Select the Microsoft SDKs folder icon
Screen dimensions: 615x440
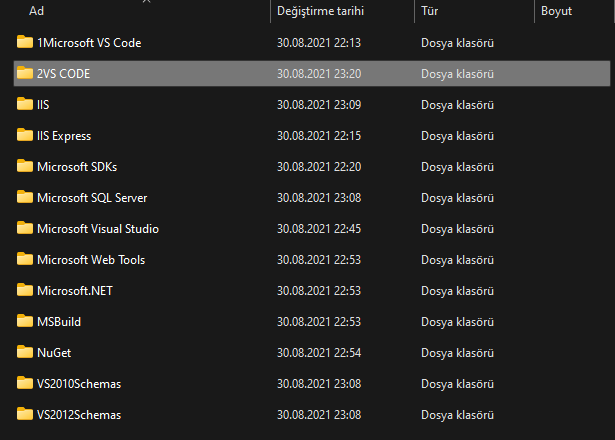(25, 166)
